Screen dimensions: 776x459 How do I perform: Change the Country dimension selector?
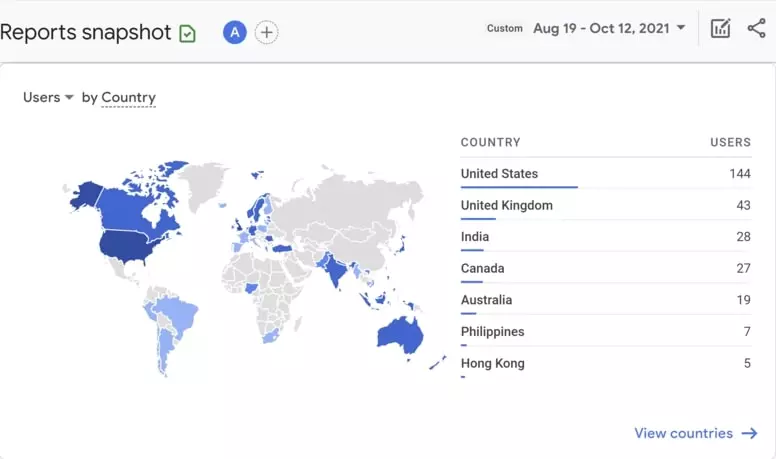click(x=128, y=98)
